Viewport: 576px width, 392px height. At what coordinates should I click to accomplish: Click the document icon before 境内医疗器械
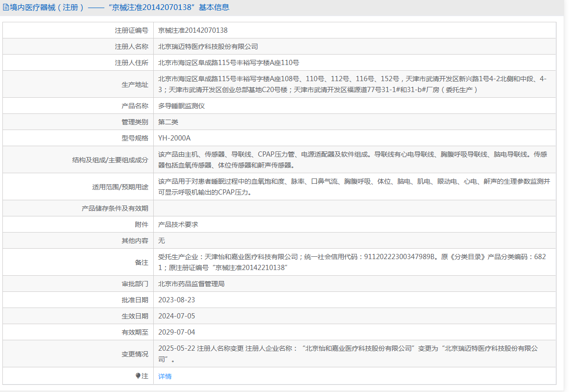[x=6, y=8]
